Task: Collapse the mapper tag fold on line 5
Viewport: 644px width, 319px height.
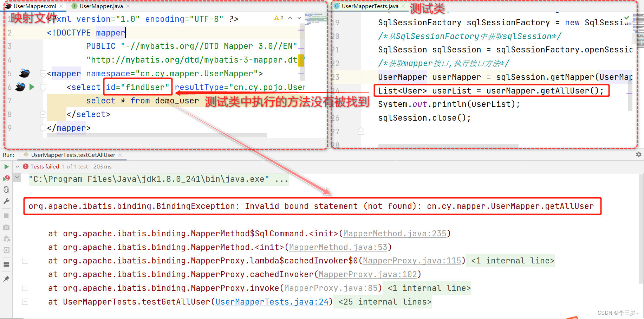Action: [43, 74]
